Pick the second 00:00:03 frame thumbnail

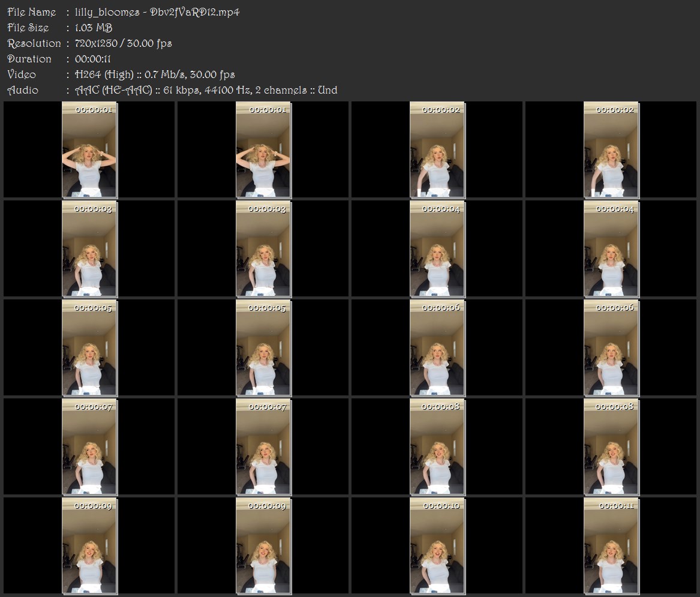point(263,249)
